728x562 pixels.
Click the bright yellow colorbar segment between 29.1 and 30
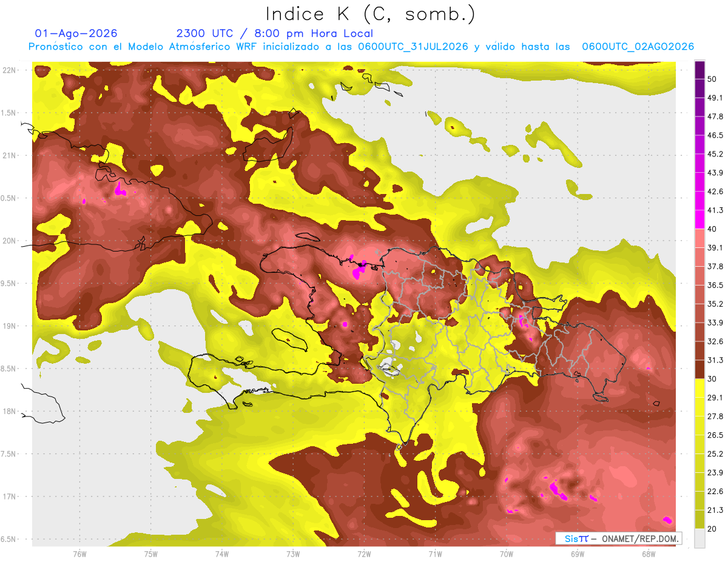tap(699, 388)
